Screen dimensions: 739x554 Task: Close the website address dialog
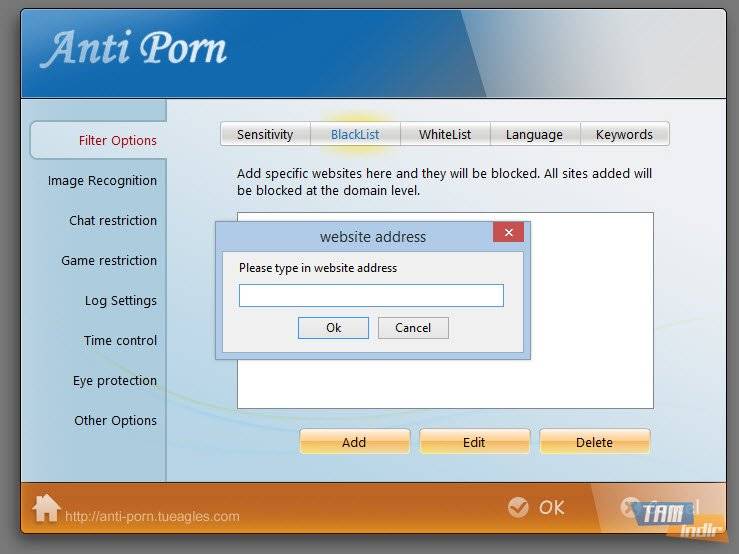click(x=508, y=233)
